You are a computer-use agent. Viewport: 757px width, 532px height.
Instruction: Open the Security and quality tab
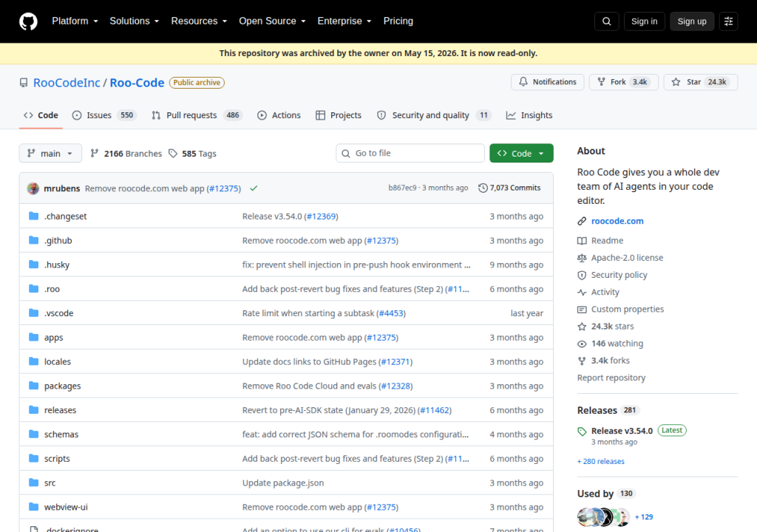point(433,115)
